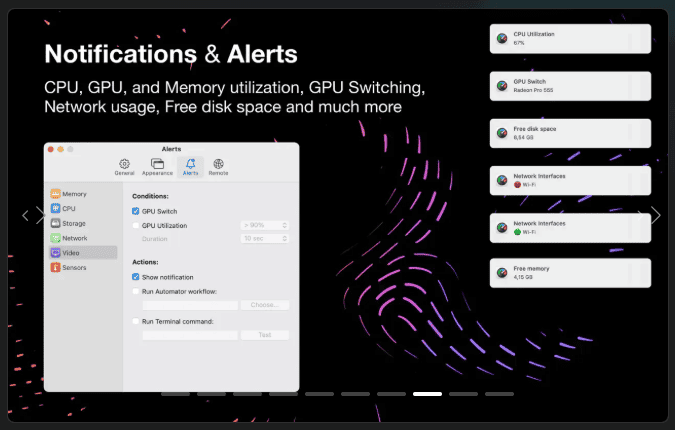Go to previous slide with left-pointing chevron
675x430 pixels.
(x=25, y=215)
